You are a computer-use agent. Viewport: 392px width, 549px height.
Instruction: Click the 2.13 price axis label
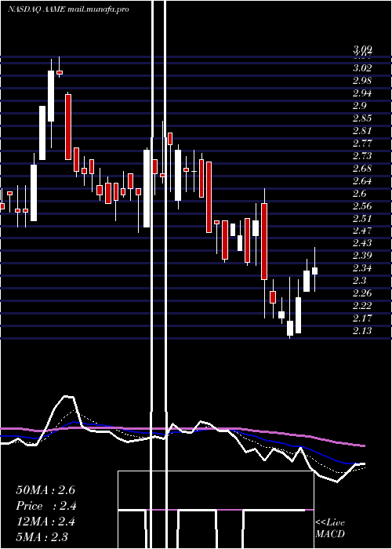click(x=362, y=331)
